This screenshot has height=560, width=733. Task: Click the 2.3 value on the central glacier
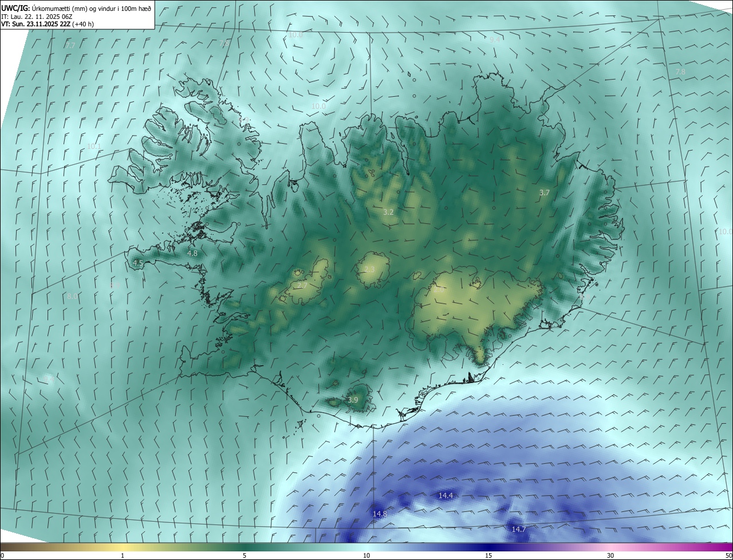pyautogui.click(x=369, y=270)
